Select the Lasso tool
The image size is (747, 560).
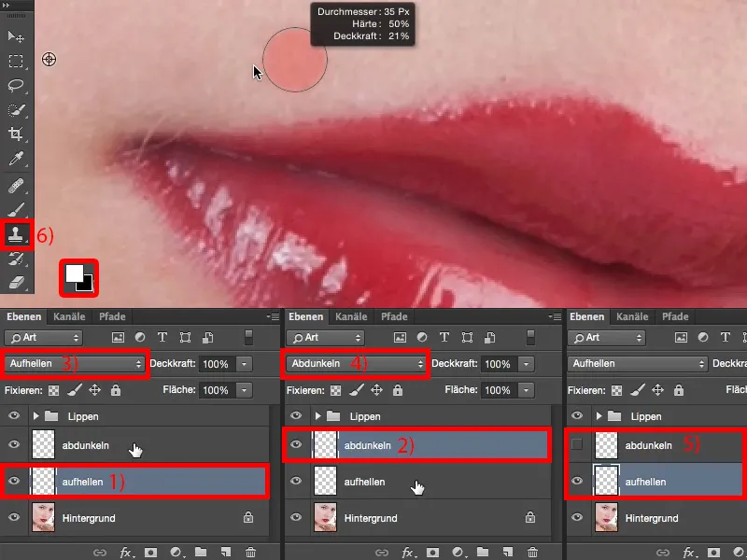pyautogui.click(x=16, y=86)
